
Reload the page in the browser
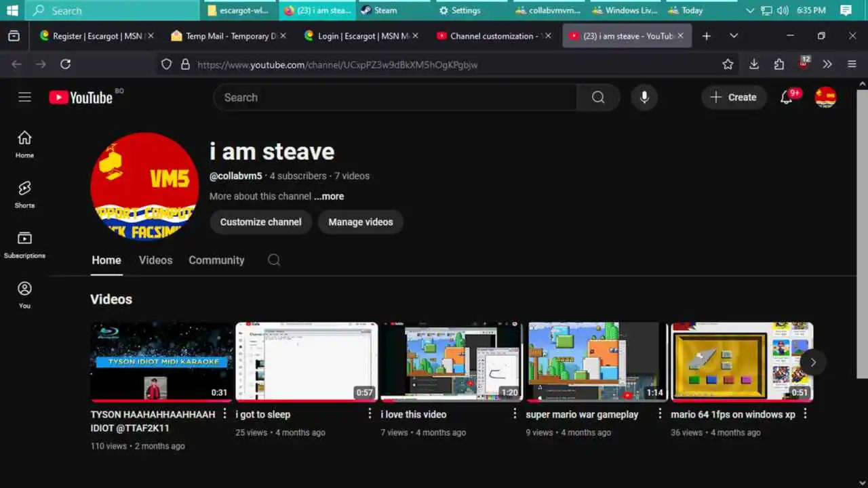point(65,64)
